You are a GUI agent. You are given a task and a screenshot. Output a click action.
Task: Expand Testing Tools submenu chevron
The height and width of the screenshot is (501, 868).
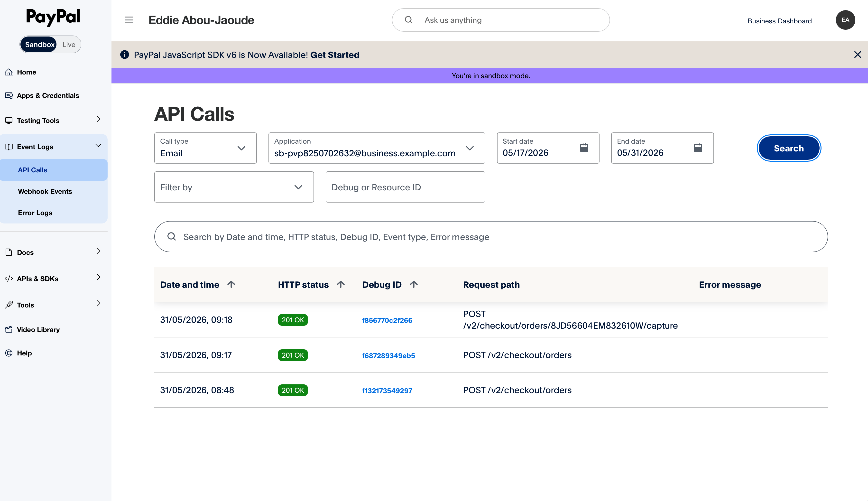pos(98,119)
